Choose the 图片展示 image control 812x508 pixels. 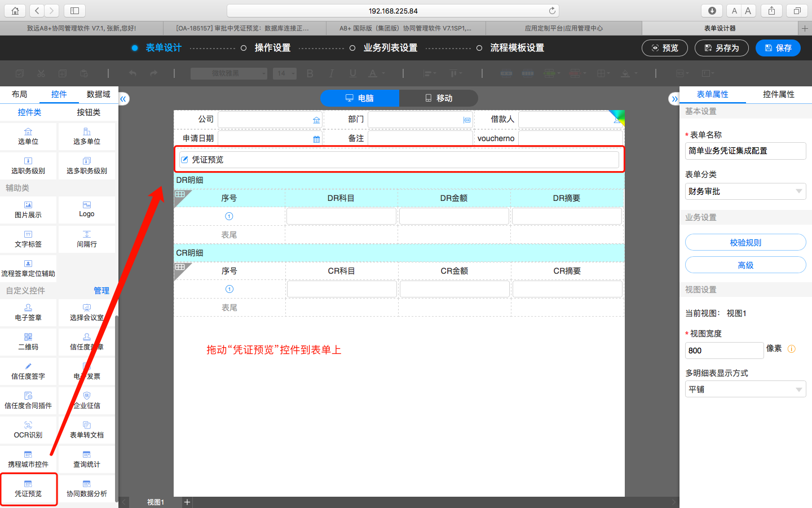[28, 209]
